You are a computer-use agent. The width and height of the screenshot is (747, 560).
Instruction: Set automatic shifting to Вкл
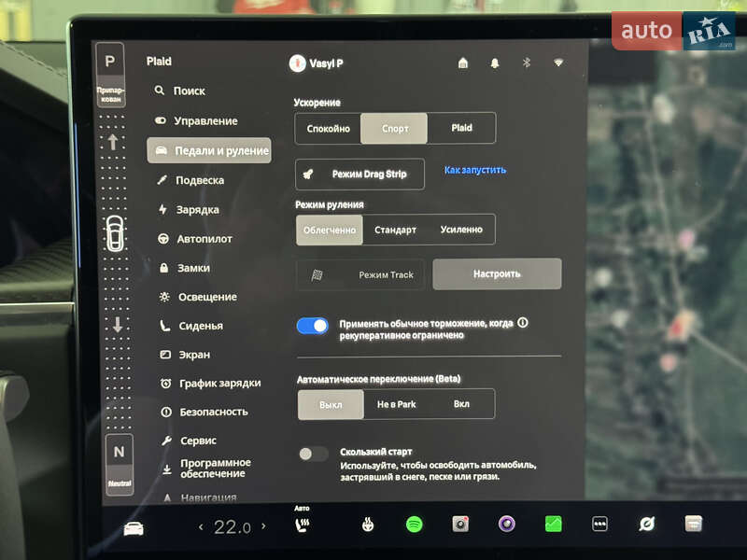461,404
